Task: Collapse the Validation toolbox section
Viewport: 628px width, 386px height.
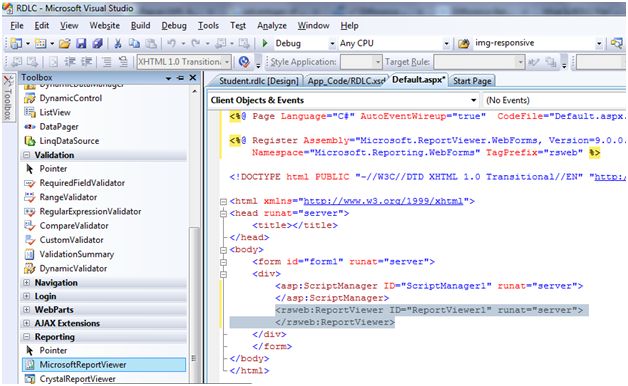Action: [x=27, y=155]
